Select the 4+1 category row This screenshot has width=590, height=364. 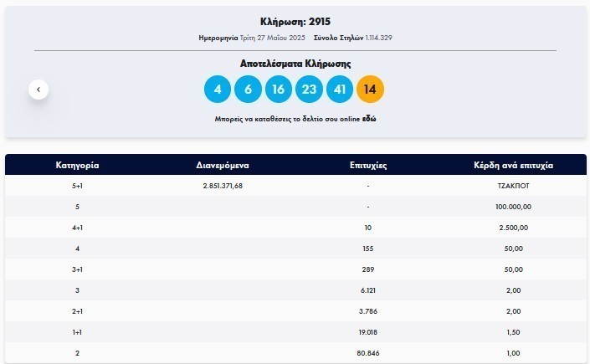click(x=79, y=228)
